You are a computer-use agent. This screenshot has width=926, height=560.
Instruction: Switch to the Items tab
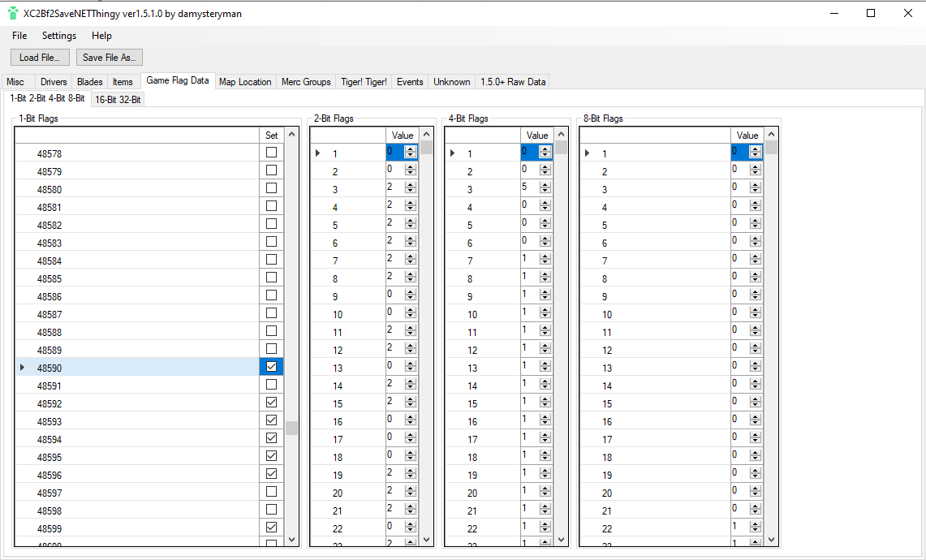[x=123, y=81]
